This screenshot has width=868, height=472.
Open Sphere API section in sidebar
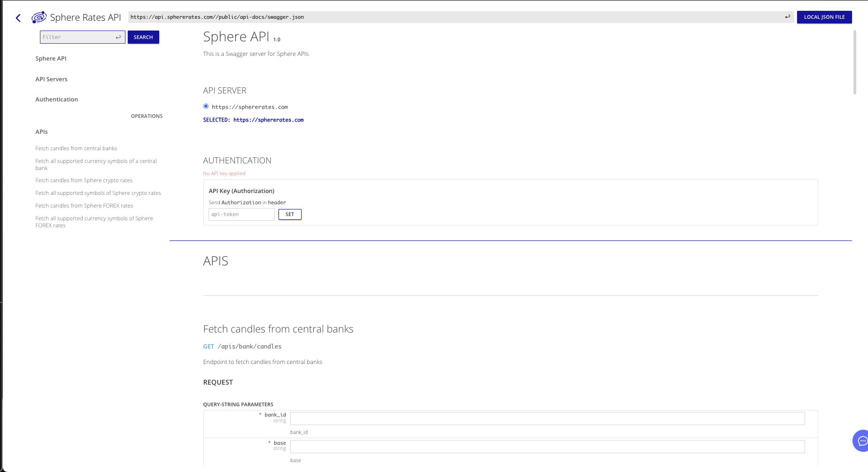click(x=51, y=59)
